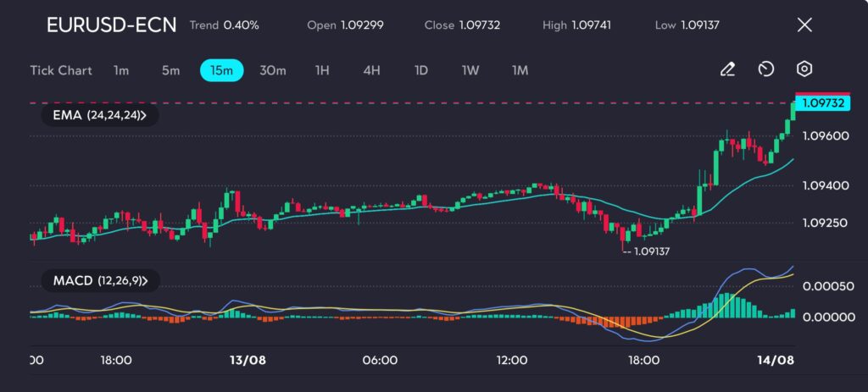Open the drawing pencil tool
Viewport: 868px width, 392px height.
click(726, 69)
